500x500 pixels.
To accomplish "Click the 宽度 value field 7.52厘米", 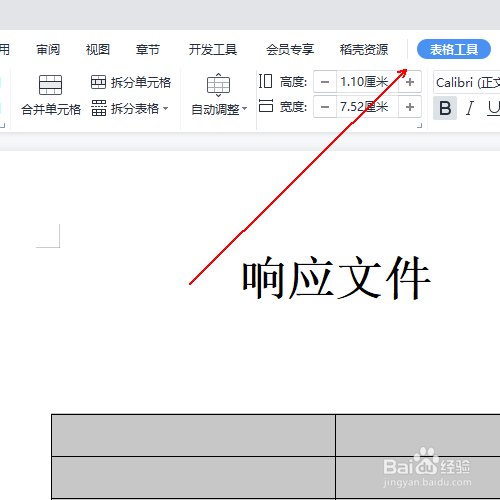I will (367, 107).
